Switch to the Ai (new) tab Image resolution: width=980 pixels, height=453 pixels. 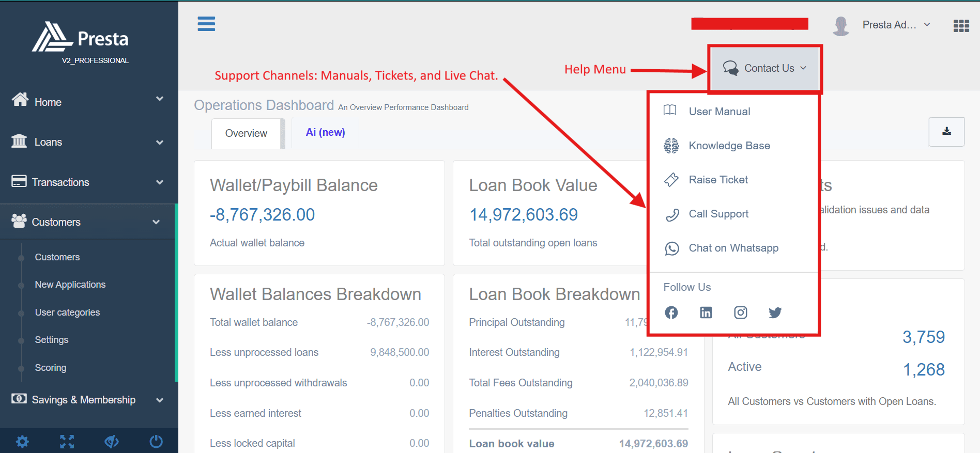[x=325, y=132]
